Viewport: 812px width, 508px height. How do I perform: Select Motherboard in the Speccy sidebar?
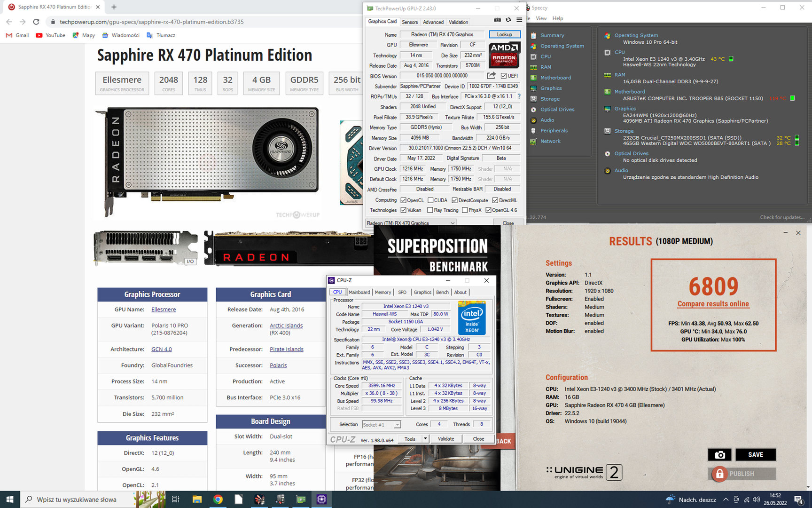tap(555, 78)
